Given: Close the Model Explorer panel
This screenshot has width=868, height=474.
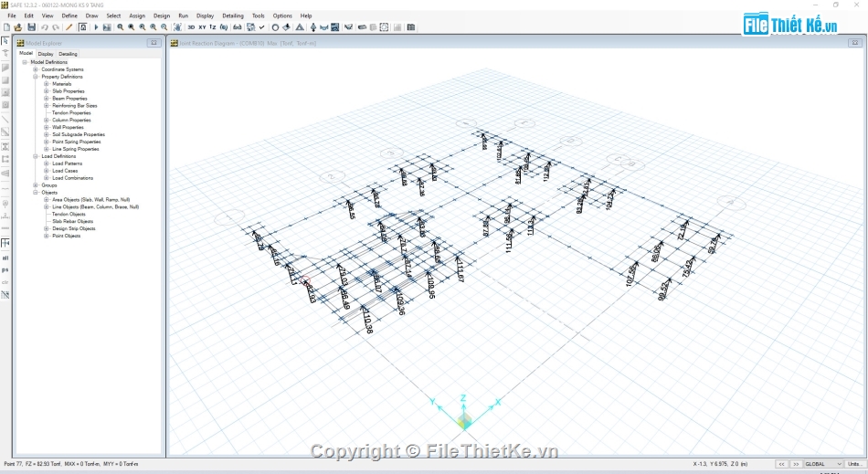Looking at the screenshot, I should (x=153, y=43).
